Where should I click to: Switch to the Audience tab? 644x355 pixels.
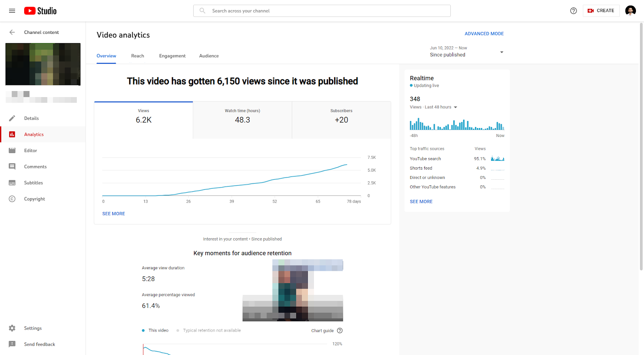point(209,56)
